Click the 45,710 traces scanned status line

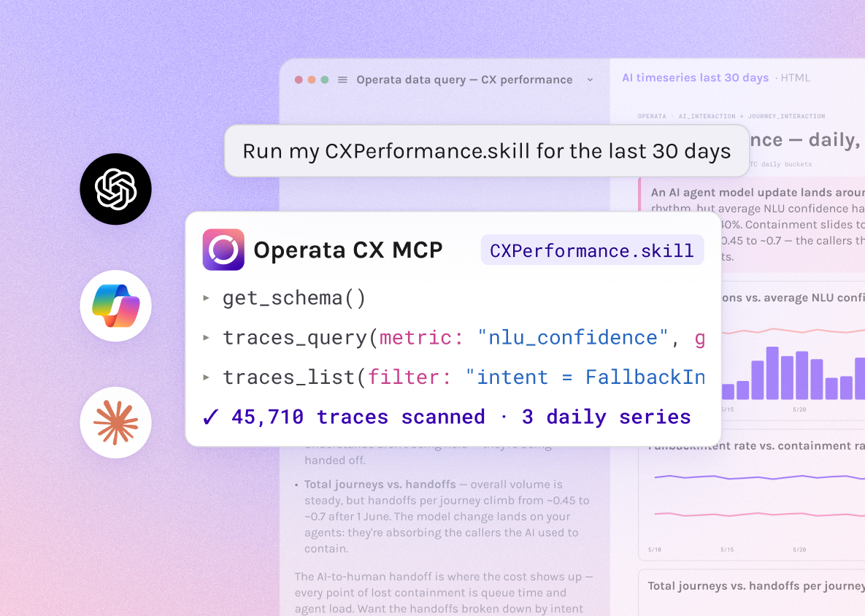coord(447,417)
